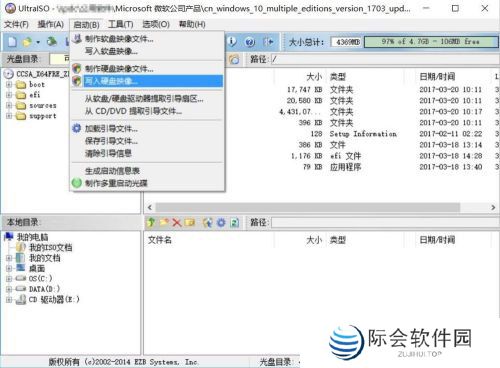Click the Setup Information type cell

tap(363, 134)
